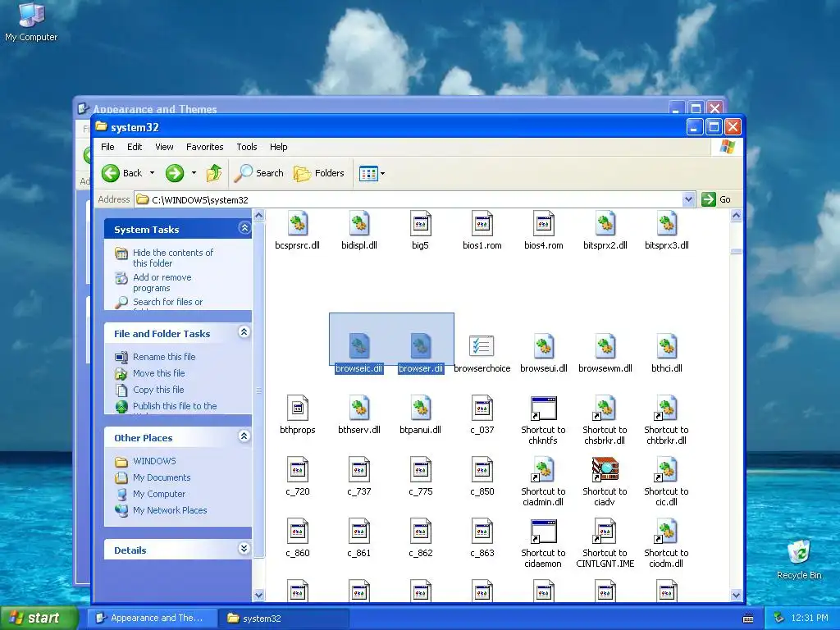Open the Back button history dropdown arrow
The width and height of the screenshot is (840, 630).
click(x=152, y=173)
